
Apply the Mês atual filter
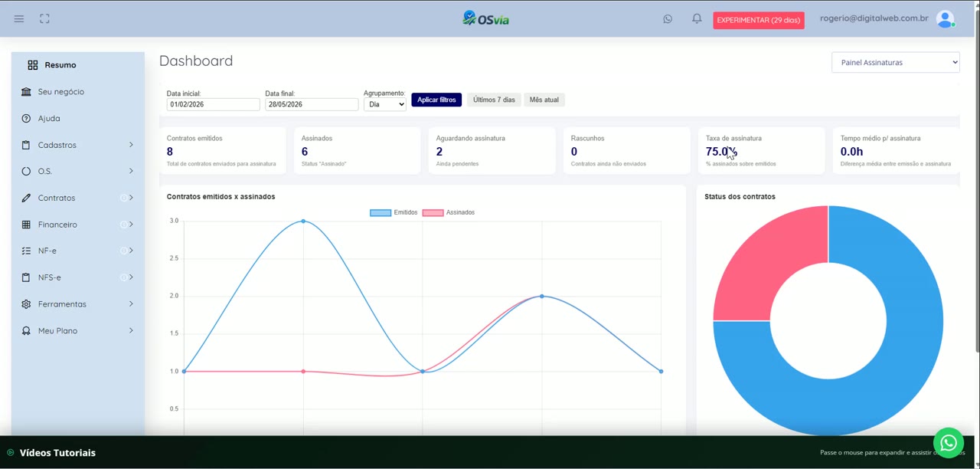click(544, 100)
